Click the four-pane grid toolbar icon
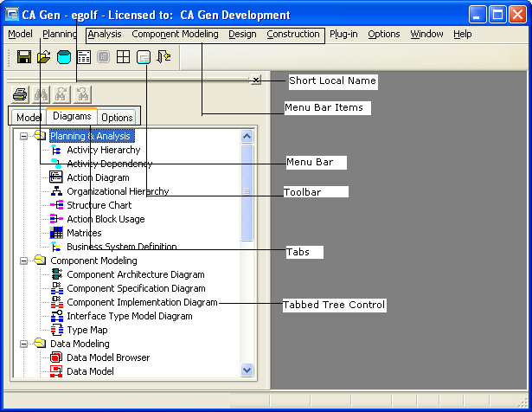The image size is (532, 412). pyautogui.click(x=123, y=56)
